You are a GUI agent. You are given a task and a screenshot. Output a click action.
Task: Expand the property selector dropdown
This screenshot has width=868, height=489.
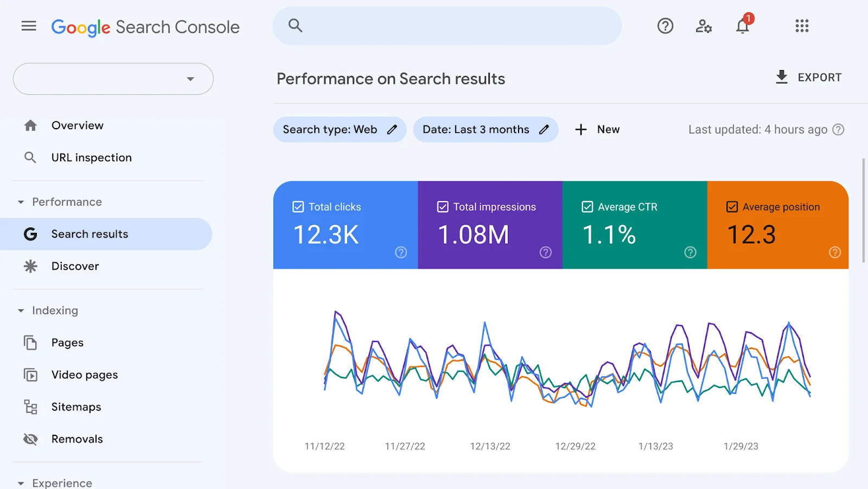pyautogui.click(x=189, y=79)
